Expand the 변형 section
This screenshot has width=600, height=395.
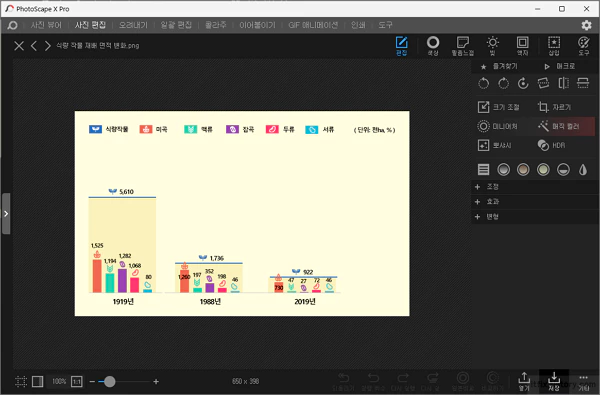click(x=535, y=217)
